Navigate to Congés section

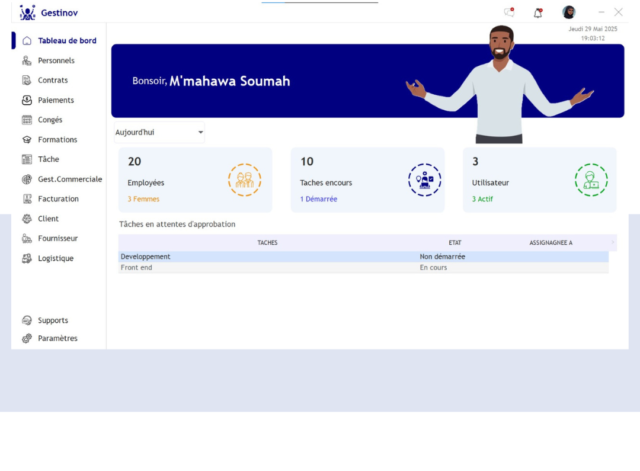coord(50,120)
